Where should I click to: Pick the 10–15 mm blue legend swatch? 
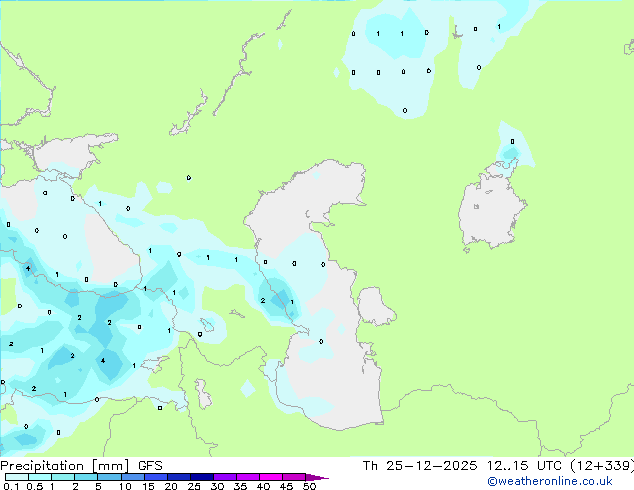pos(132,477)
